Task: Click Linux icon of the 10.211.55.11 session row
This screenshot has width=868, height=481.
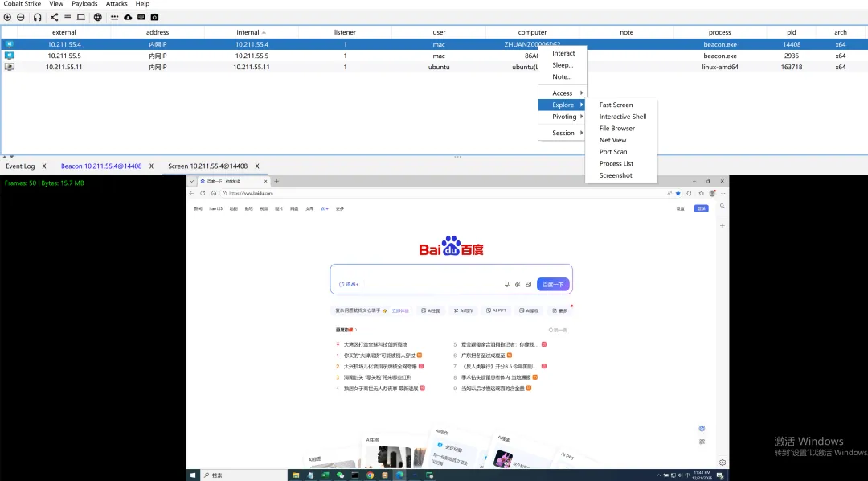Action: pos(10,67)
